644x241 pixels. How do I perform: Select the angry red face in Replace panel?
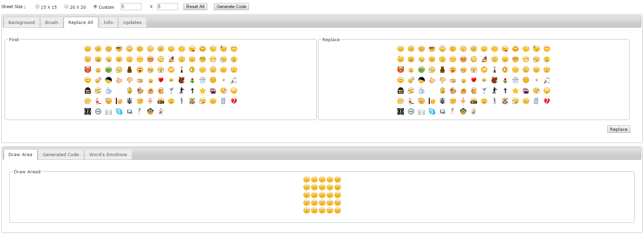pos(463,59)
